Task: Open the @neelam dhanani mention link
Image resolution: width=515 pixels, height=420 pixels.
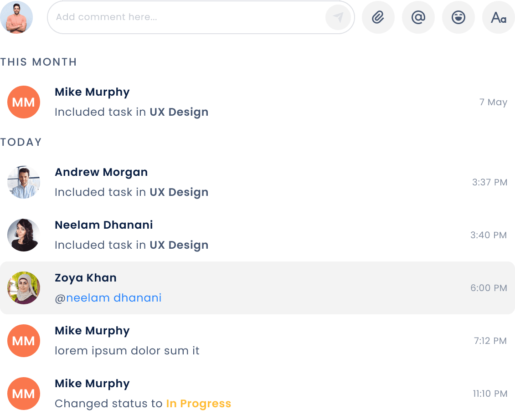Action: click(x=108, y=298)
